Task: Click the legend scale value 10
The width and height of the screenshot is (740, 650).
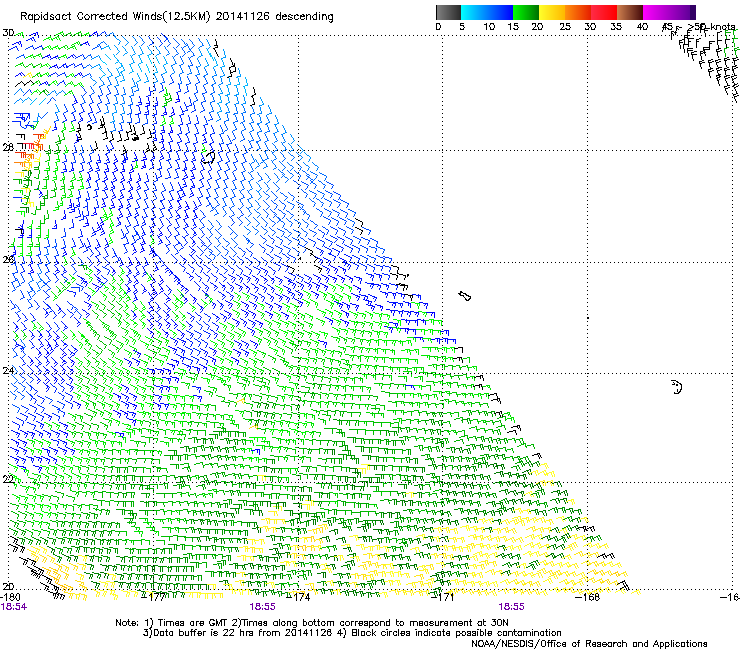Action: point(489,27)
